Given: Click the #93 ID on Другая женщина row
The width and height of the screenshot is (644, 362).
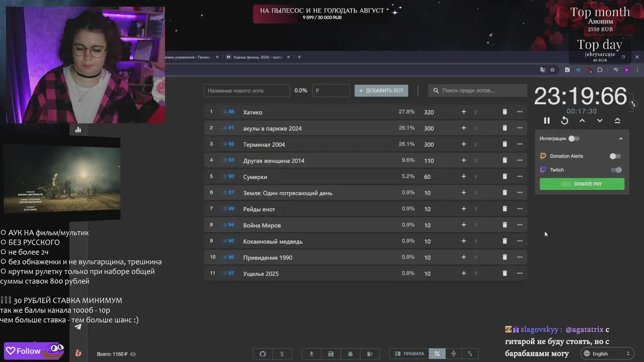Looking at the screenshot, I should pos(229,160).
